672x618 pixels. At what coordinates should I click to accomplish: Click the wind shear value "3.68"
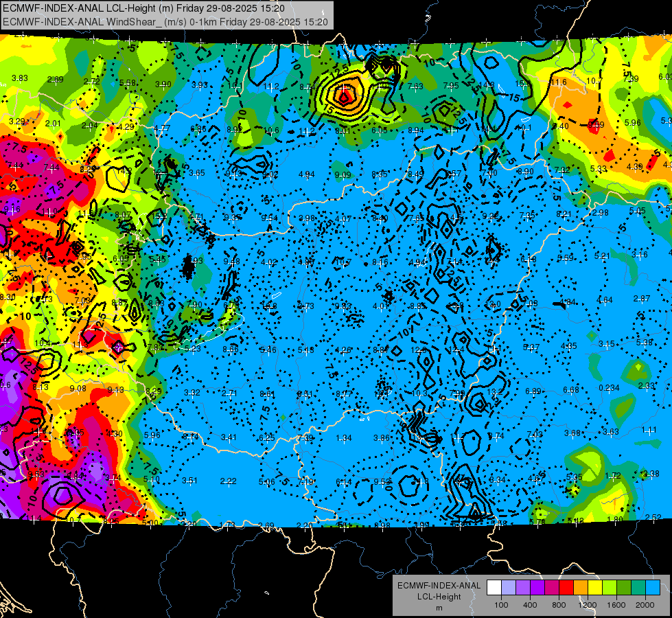point(572,433)
